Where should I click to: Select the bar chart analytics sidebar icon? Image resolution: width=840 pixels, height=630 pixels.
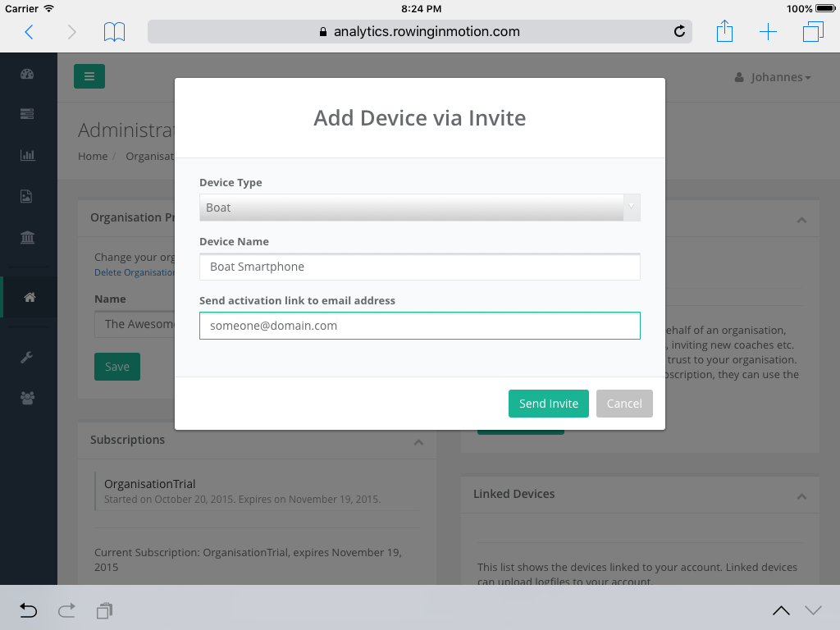(27, 155)
